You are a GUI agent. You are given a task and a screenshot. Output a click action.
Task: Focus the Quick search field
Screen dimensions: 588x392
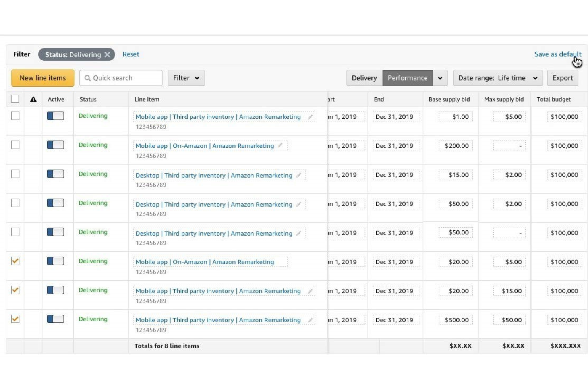(x=121, y=78)
